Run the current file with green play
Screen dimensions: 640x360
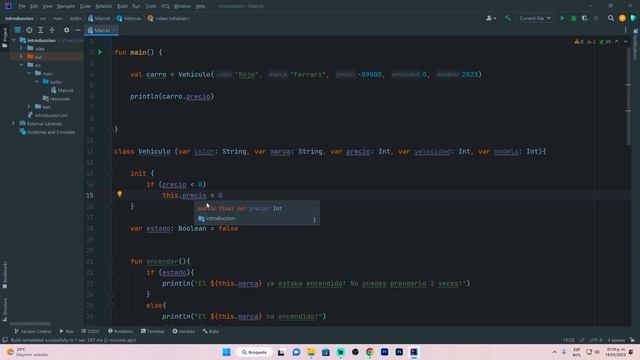coord(562,18)
